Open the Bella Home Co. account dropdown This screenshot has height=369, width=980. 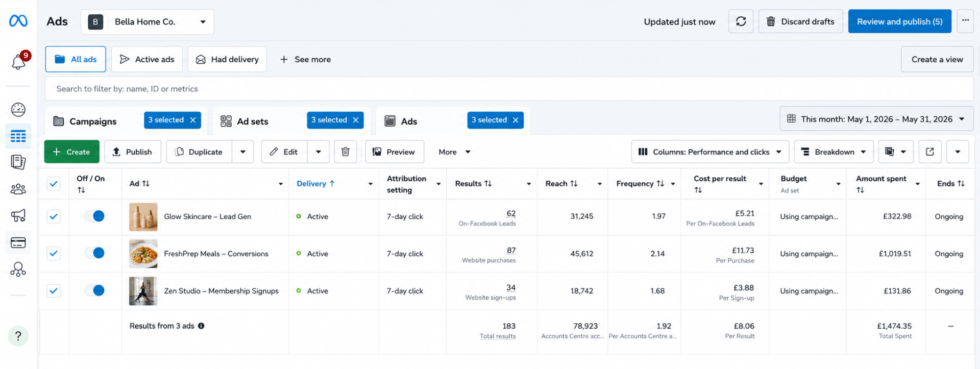(x=147, y=22)
